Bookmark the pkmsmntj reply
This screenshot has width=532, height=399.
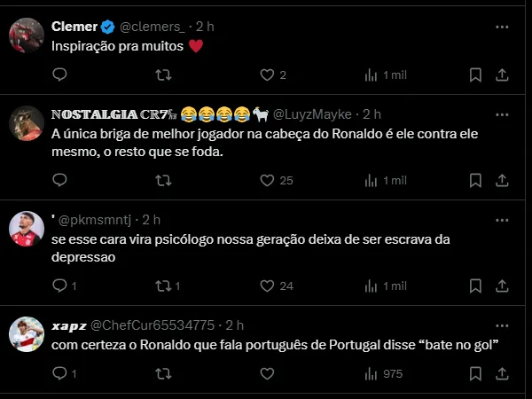click(476, 286)
